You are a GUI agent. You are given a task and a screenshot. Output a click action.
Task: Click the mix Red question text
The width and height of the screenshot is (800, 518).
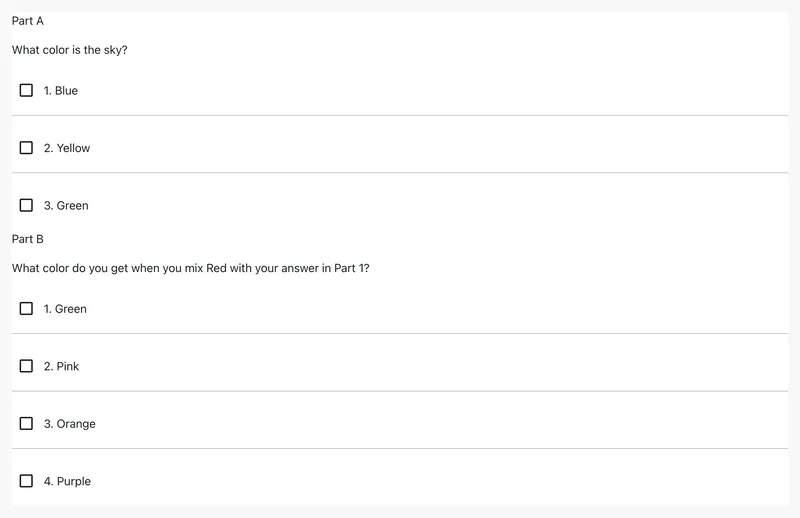(x=191, y=268)
